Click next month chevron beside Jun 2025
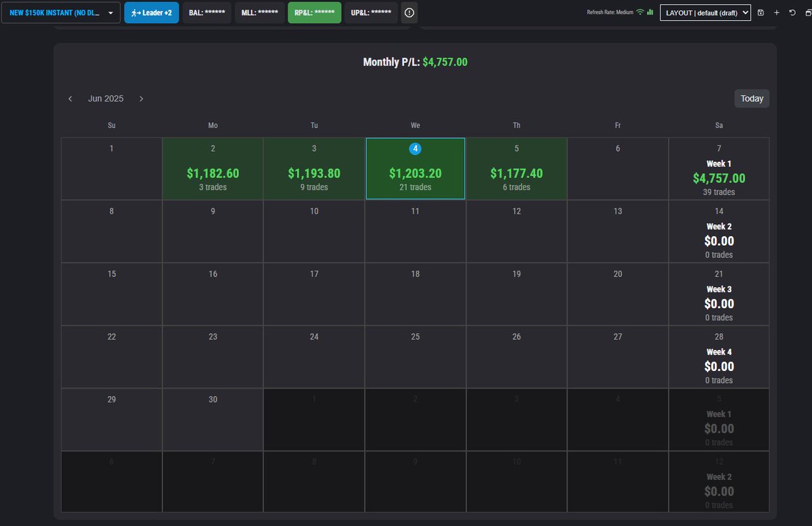The width and height of the screenshot is (812, 526). (x=141, y=98)
